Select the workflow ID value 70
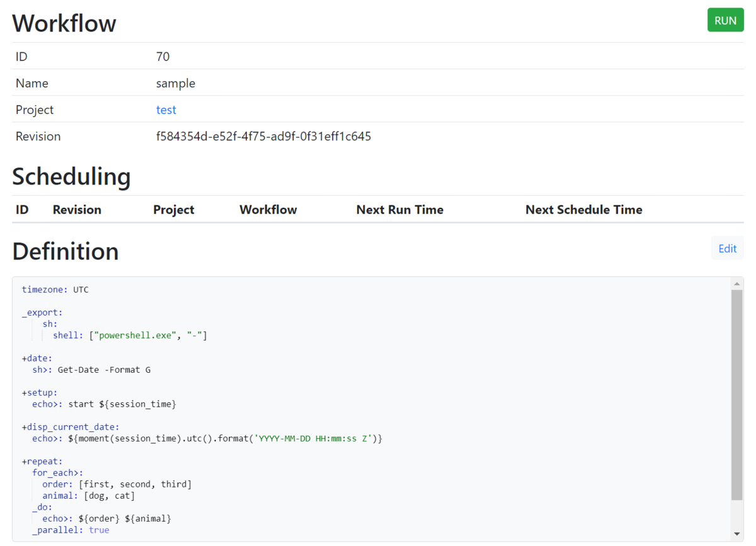 pos(163,57)
